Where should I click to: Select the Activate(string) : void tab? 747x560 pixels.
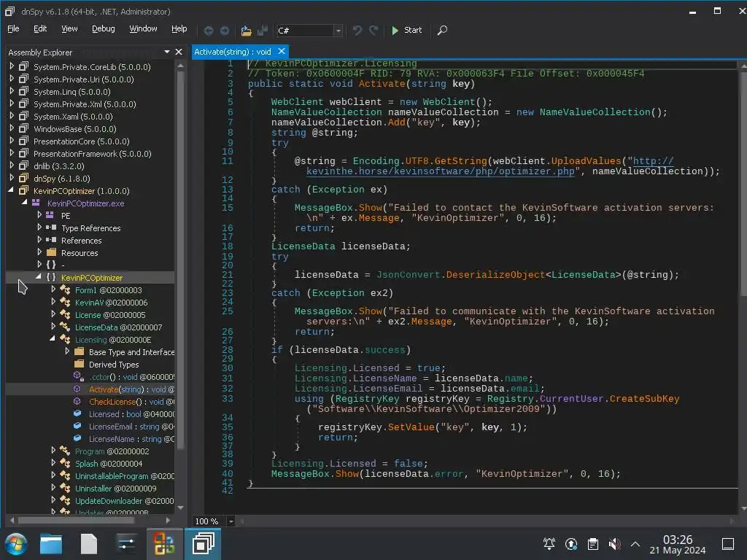[x=233, y=52]
